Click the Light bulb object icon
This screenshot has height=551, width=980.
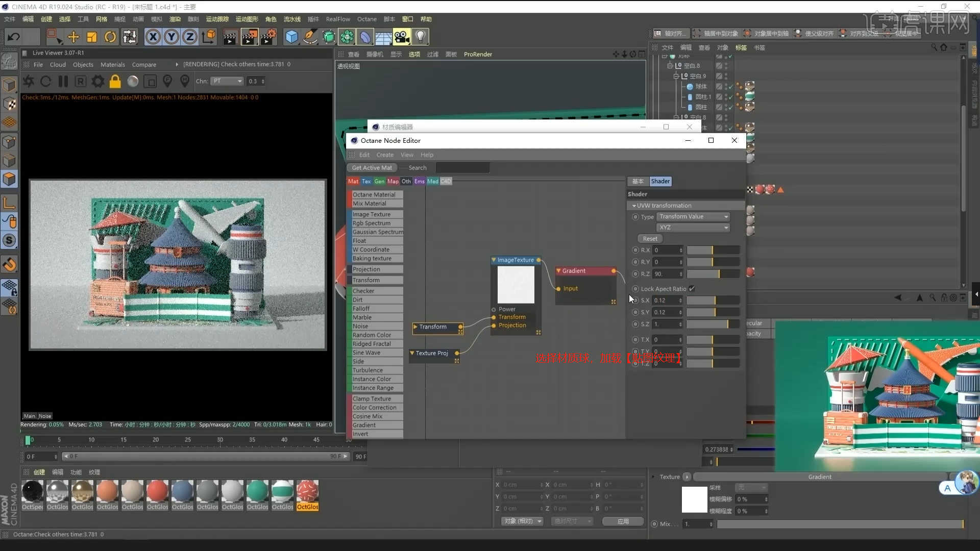click(x=420, y=37)
